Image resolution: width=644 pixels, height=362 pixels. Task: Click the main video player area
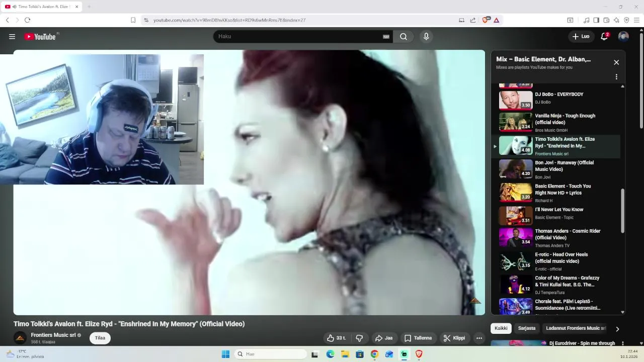[x=249, y=183]
